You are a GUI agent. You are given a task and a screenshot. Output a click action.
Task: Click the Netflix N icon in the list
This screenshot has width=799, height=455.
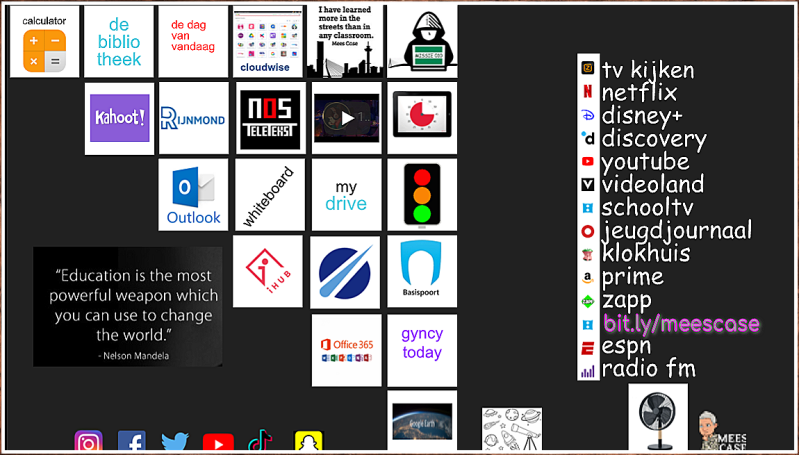[588, 91]
